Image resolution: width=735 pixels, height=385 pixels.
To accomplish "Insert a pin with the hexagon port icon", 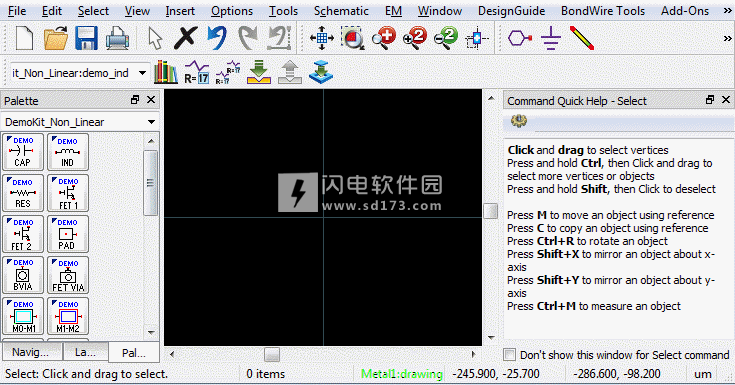I will 519,38.
